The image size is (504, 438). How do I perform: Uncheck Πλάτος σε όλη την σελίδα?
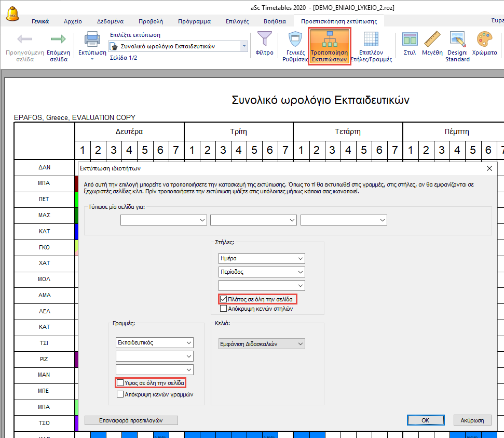[224, 299]
